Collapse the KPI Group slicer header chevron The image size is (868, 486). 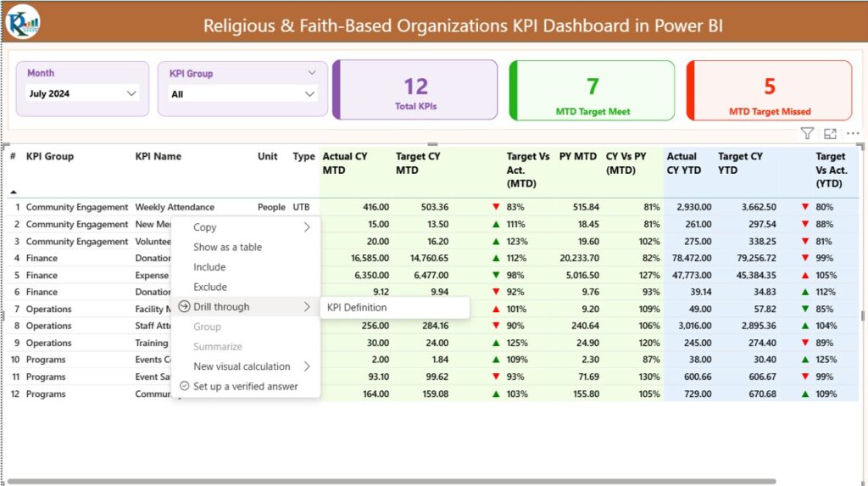click(312, 73)
